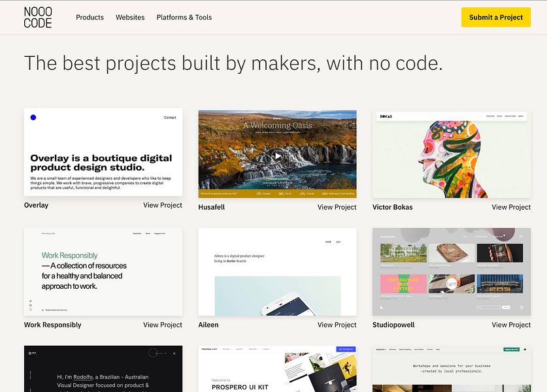Screen dimensions: 547x392
Task: Play the Husafell video thumbnail
Action: pyautogui.click(x=277, y=156)
